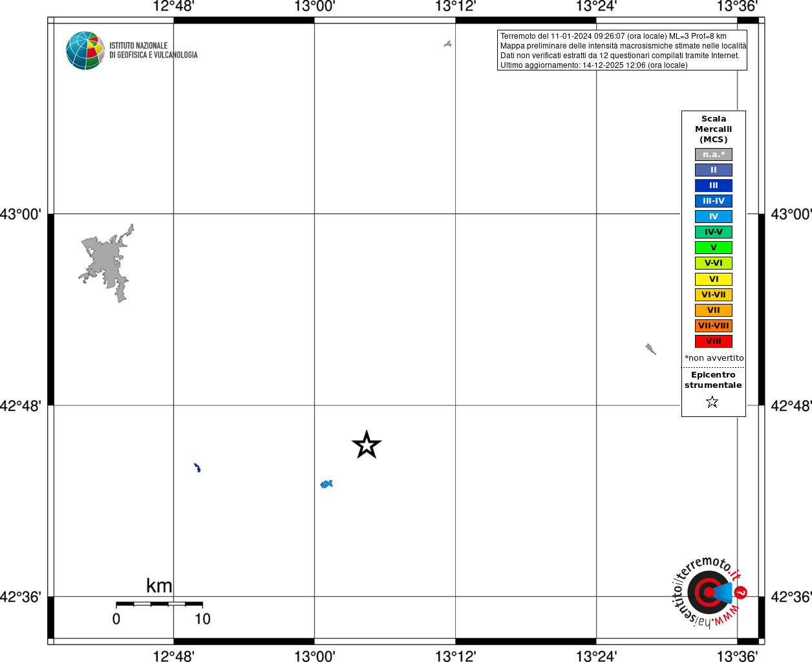Click the right 42°48' latitude label
Image resolution: width=812 pixels, height=662 pixels.
point(791,406)
